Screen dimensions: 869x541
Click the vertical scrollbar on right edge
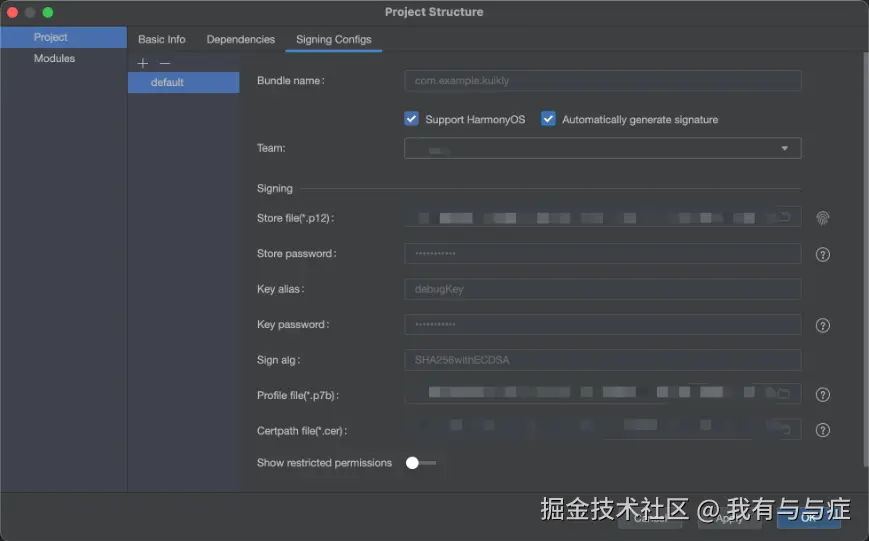[865, 259]
